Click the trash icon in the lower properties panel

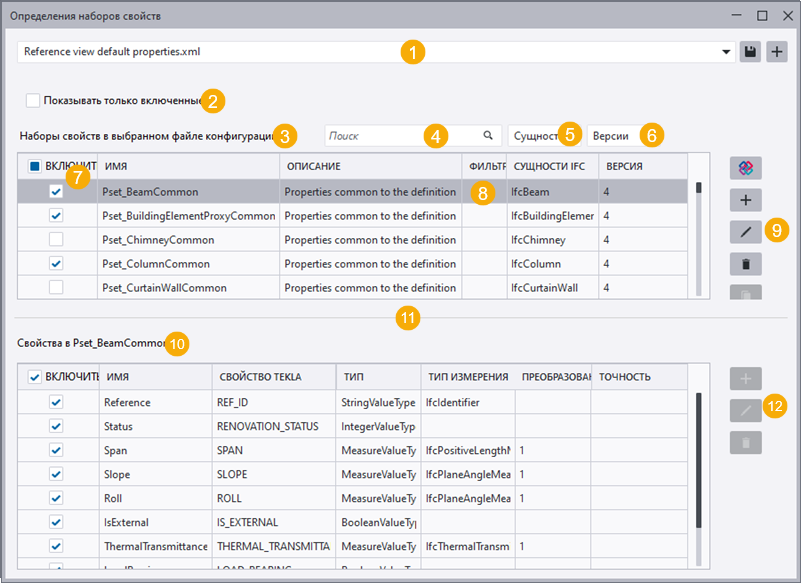pos(745,441)
